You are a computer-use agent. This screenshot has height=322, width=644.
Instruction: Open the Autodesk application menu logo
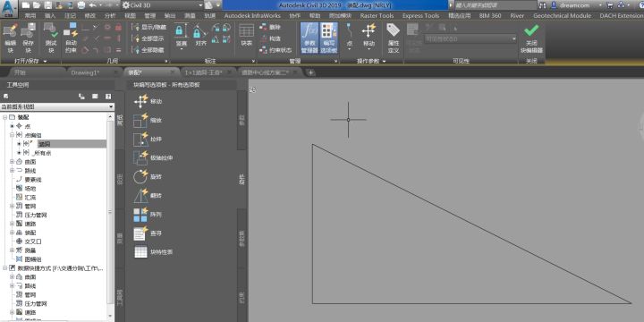coord(9,8)
